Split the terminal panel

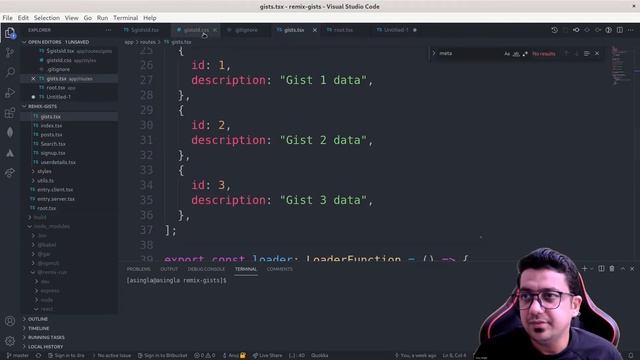click(601, 269)
